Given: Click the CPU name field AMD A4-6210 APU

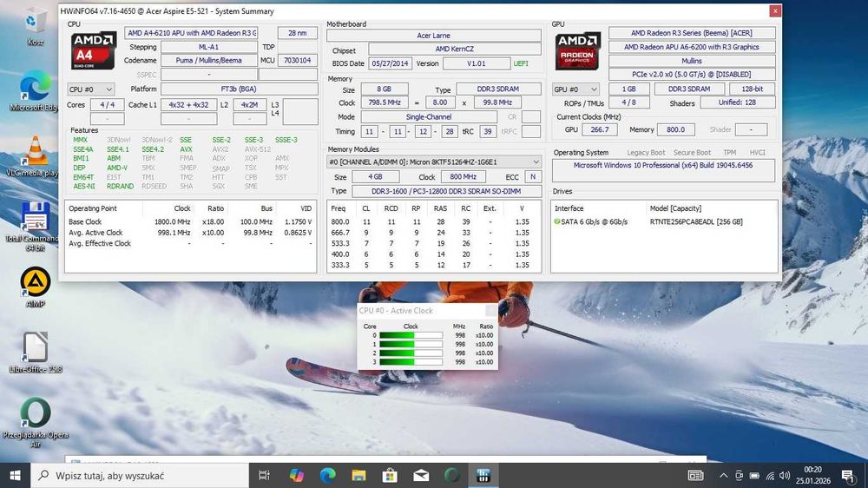Looking at the screenshot, I should [x=191, y=33].
